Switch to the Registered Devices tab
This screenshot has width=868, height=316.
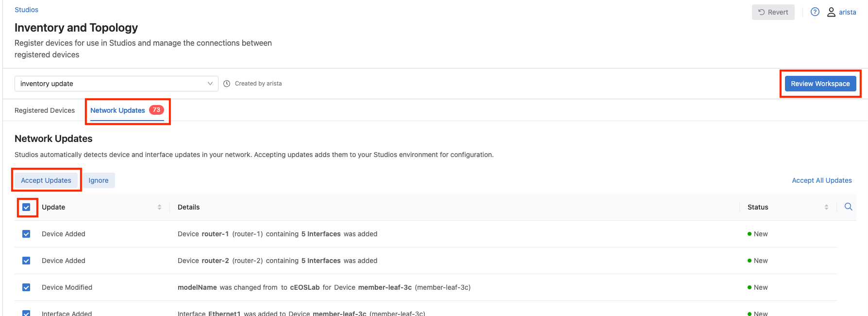point(45,110)
